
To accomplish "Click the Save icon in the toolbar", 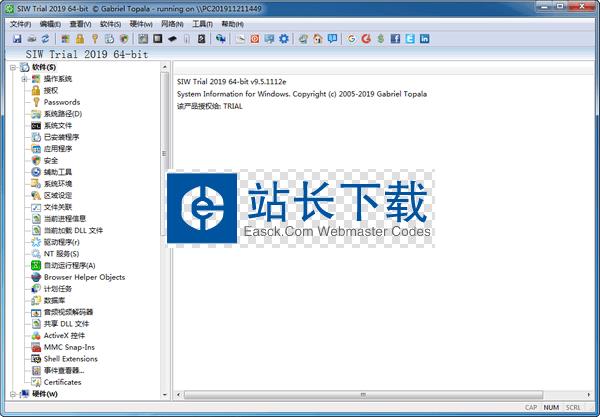I will 17,38.
